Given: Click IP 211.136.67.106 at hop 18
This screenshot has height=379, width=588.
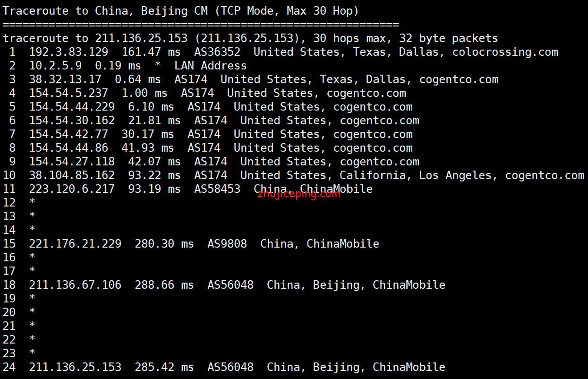Looking at the screenshot, I should pyautogui.click(x=75, y=285).
